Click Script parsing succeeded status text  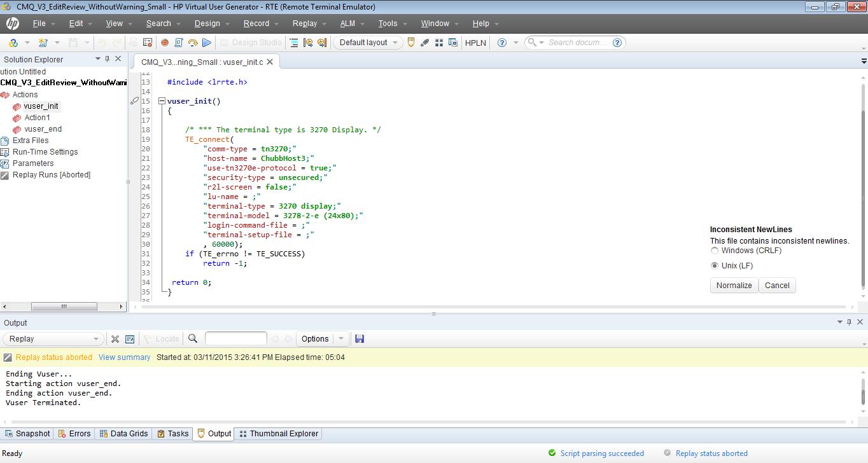click(x=602, y=453)
